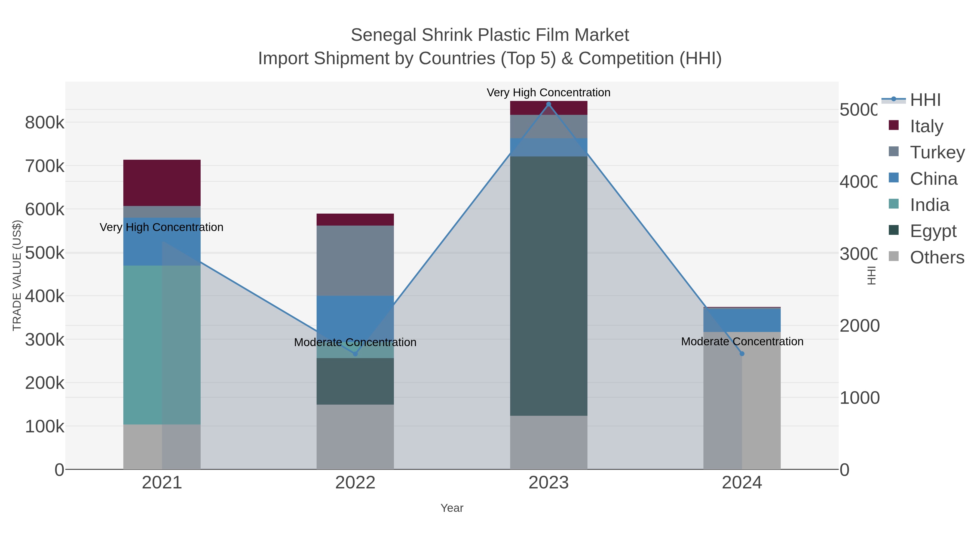The width and height of the screenshot is (980, 551).
Task: Click the Very High Concentration label at 2021
Action: click(x=161, y=227)
